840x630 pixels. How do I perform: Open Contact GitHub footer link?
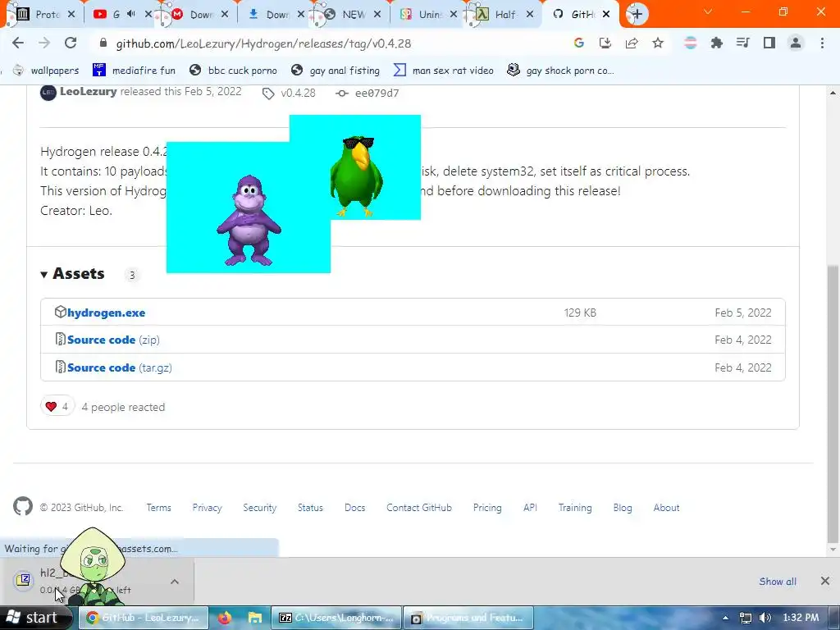(419, 508)
